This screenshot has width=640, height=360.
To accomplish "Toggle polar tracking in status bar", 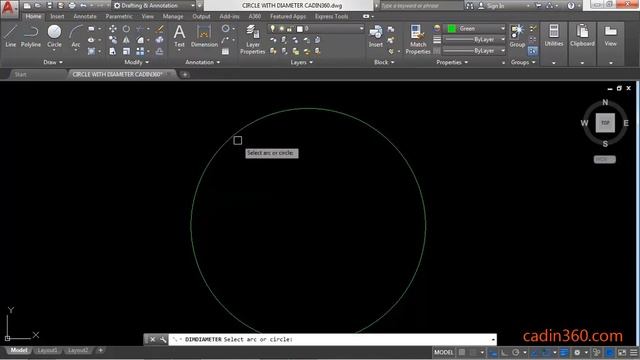I will coord(516,352).
